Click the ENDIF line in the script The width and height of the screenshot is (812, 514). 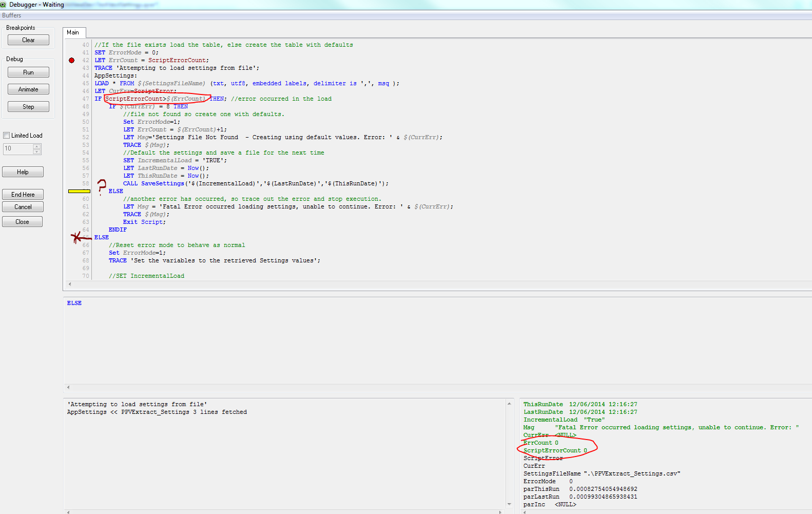pyautogui.click(x=118, y=230)
